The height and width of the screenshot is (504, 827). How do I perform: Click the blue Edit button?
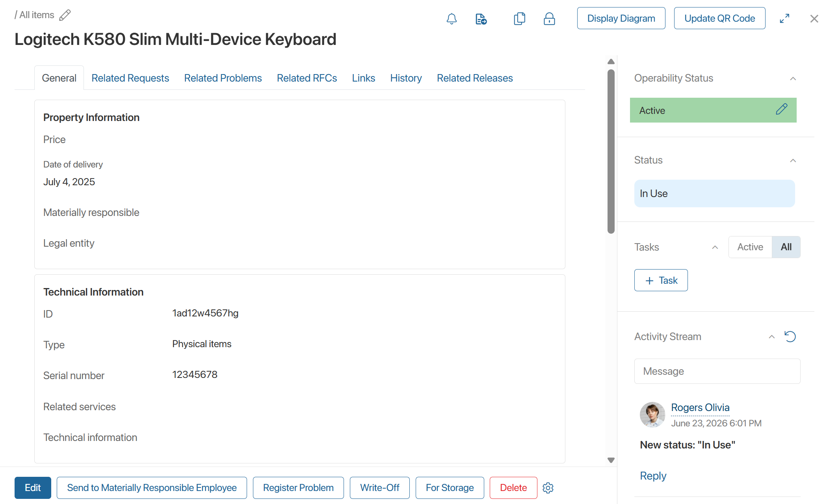(33, 488)
